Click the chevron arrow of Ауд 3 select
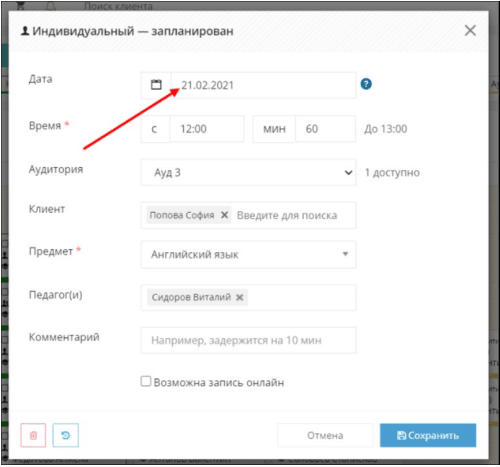 [348, 172]
